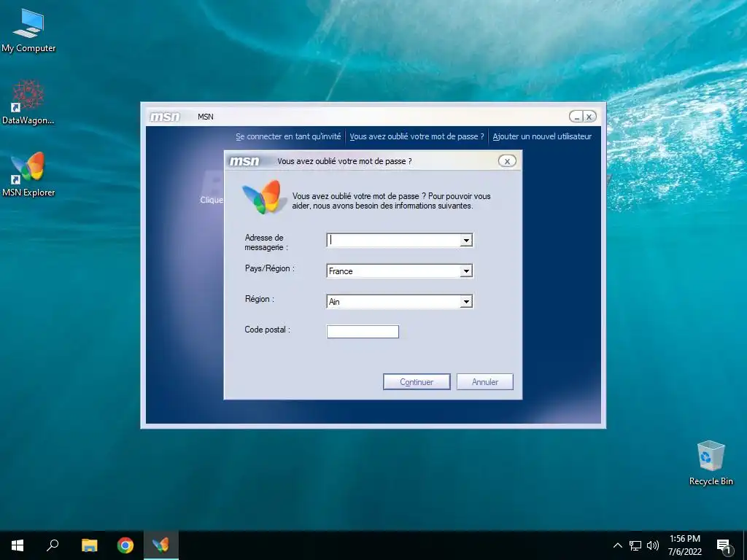Expand the Adresse de messagerie dropdown arrow
Image resolution: width=747 pixels, height=560 pixels.
click(466, 241)
